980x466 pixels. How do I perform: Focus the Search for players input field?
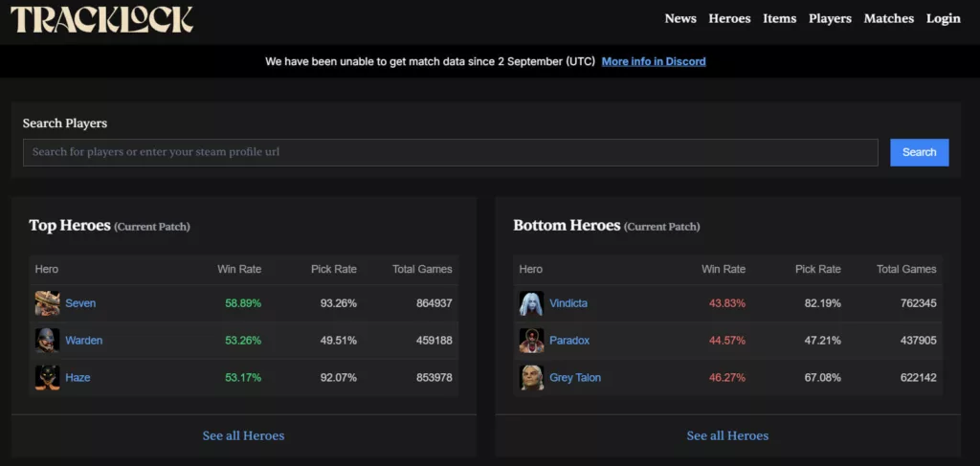[451, 152]
